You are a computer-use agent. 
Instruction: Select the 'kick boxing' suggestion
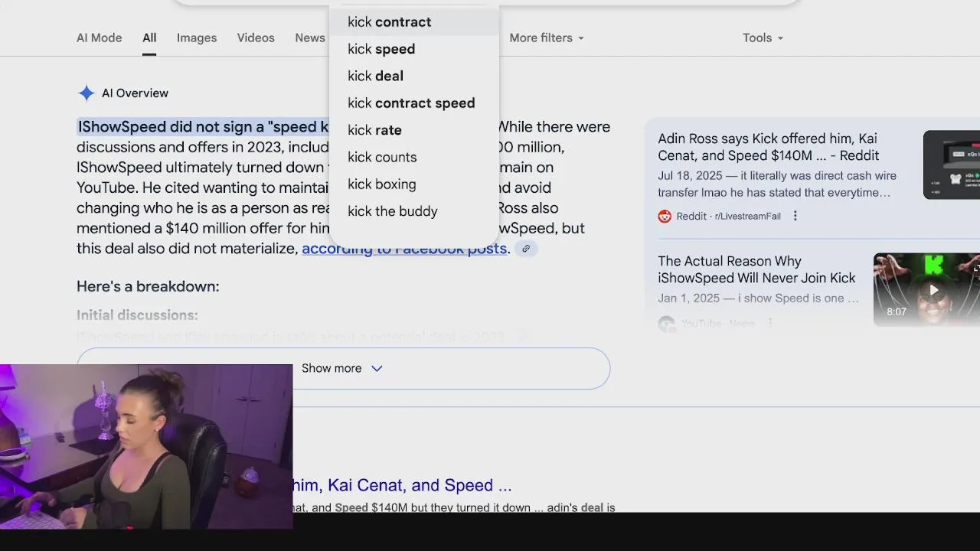[x=414, y=184]
